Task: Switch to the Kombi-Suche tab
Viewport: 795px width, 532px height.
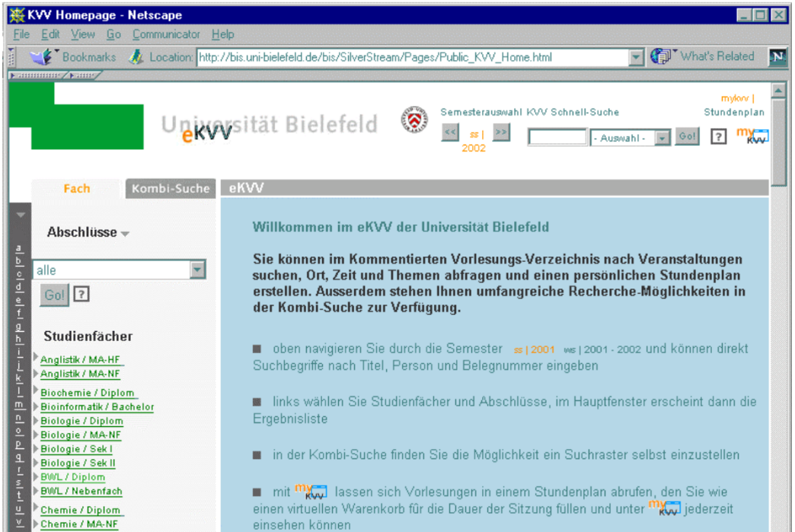Action: [170, 189]
